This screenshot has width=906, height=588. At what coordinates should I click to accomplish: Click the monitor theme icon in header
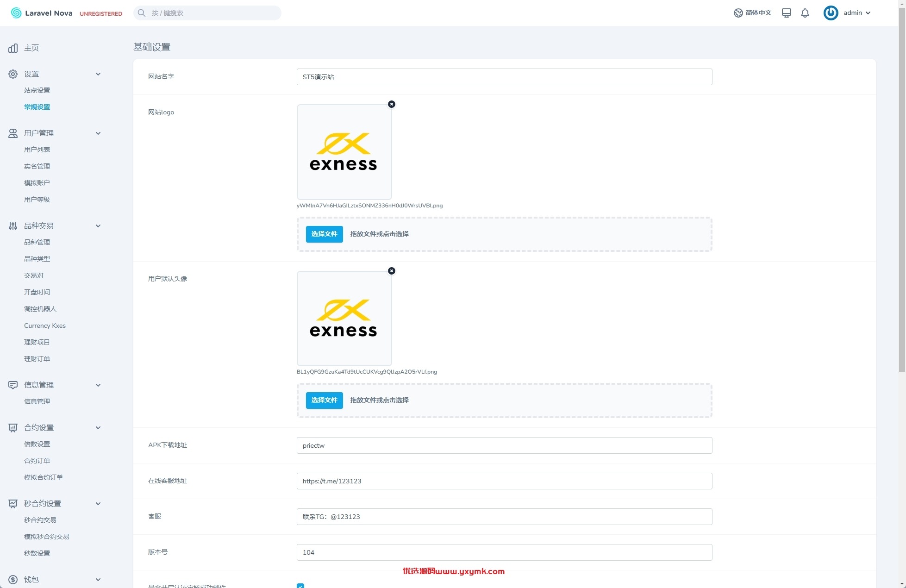(x=786, y=13)
